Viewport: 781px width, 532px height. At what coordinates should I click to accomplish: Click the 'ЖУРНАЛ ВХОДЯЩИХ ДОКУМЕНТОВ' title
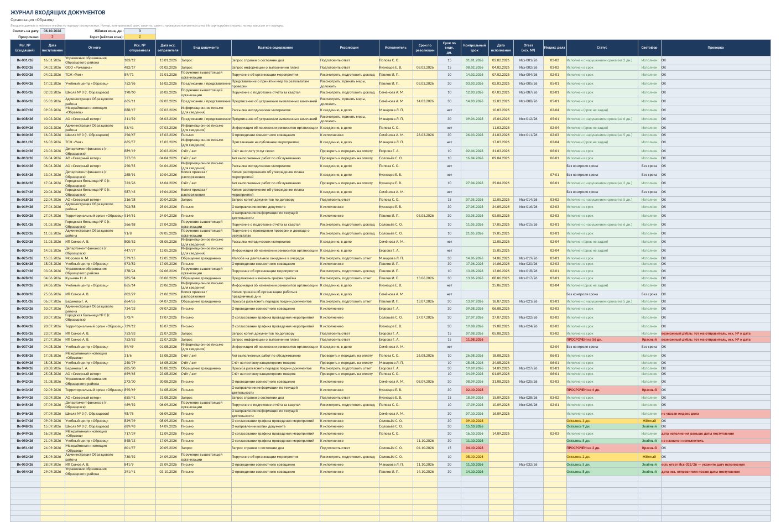click(58, 12)
